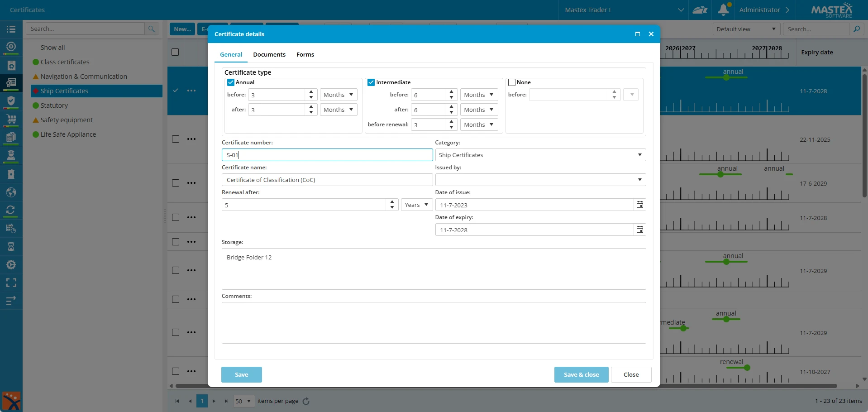Viewport: 868px width, 412px height.
Task: Select the row checkbox for expiry 11-10-2027
Action: [x=176, y=371]
